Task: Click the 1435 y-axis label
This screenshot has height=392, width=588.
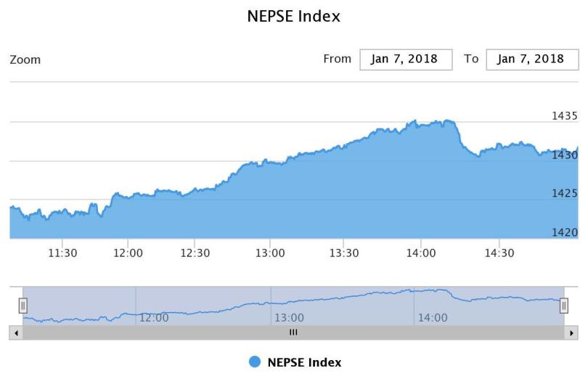Action: point(565,115)
